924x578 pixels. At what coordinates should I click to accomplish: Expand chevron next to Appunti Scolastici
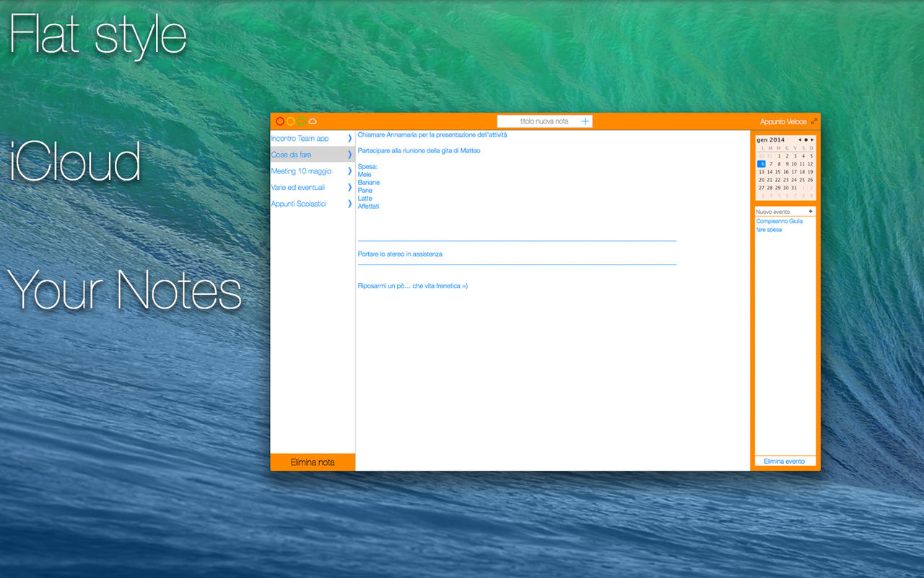click(349, 204)
